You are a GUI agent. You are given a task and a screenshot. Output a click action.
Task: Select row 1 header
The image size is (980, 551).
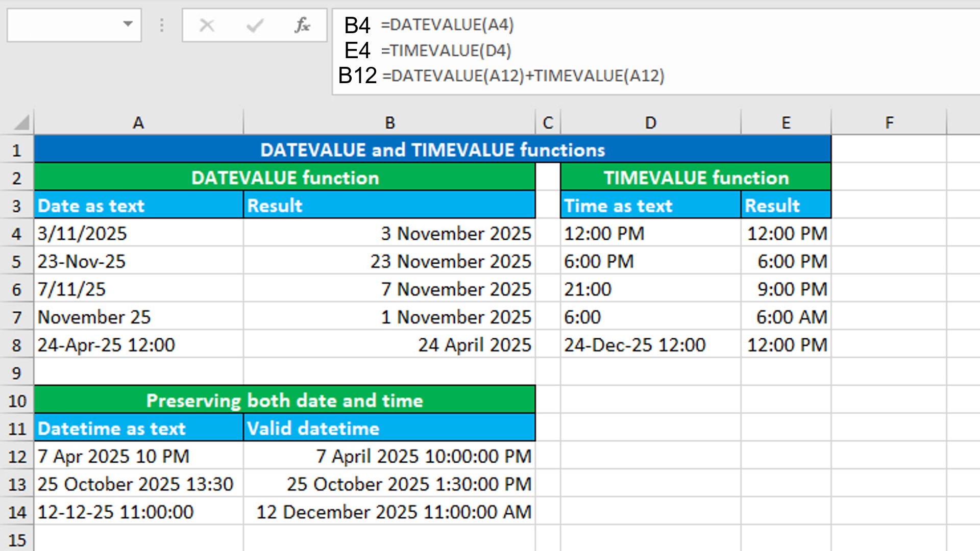17,150
